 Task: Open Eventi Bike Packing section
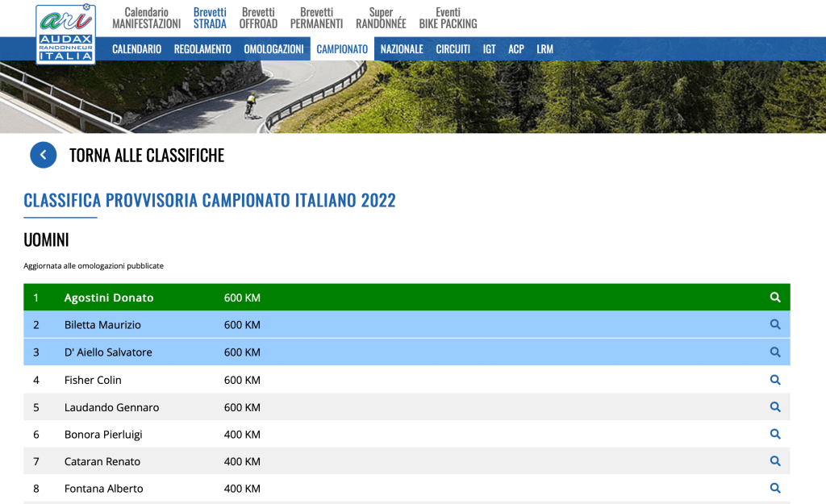tap(448, 18)
